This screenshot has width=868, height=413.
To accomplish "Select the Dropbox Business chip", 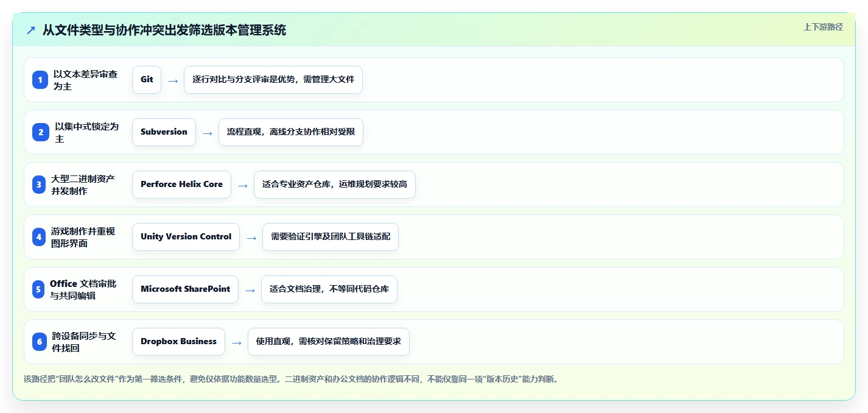I will click(x=178, y=342).
